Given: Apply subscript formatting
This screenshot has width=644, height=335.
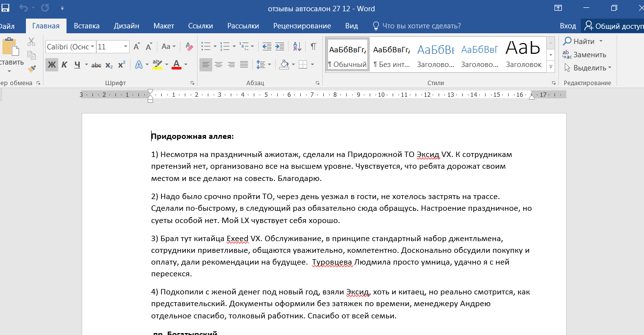Looking at the screenshot, I should [x=109, y=65].
